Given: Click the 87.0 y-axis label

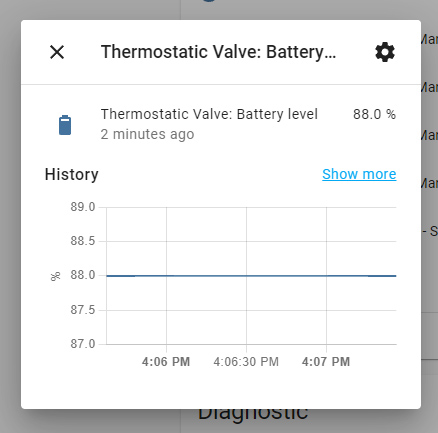Looking at the screenshot, I should point(83,344).
